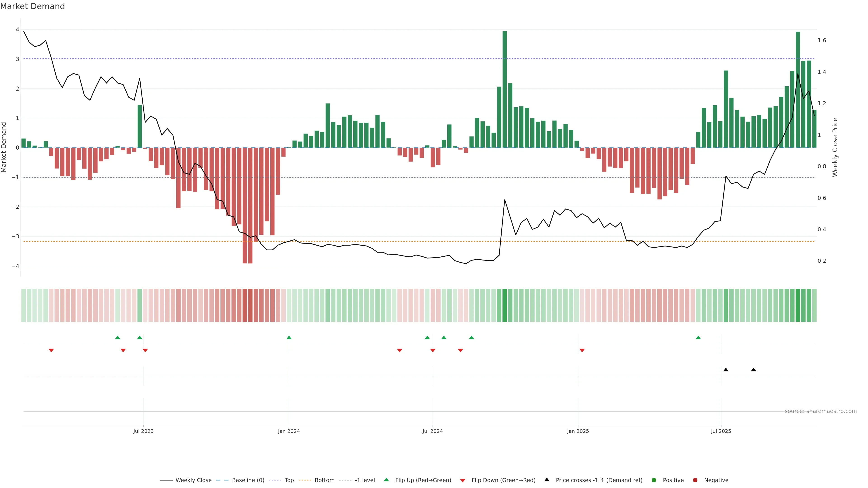
Task: Click the sharemaestro.com source text
Action: tap(821, 411)
